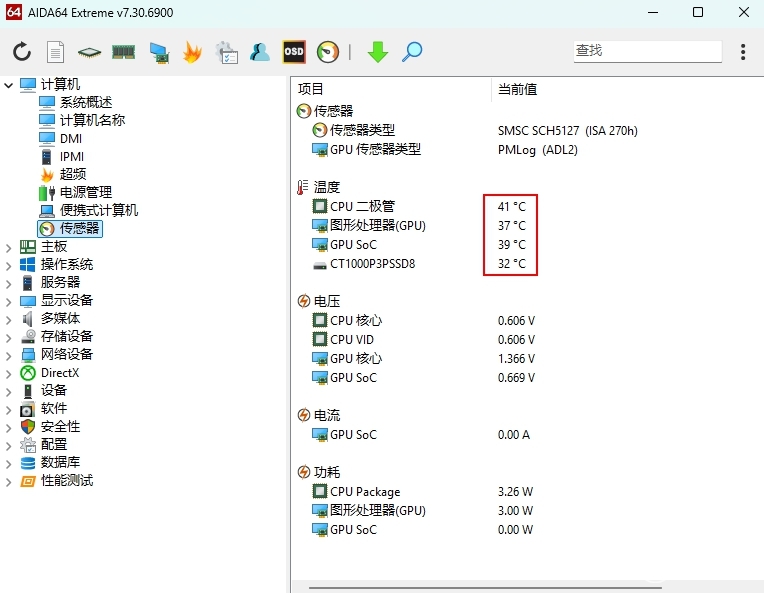Screen dimensions: 764x593
Task: Click the DirectX Xbox logo icon
Action: coord(28,373)
